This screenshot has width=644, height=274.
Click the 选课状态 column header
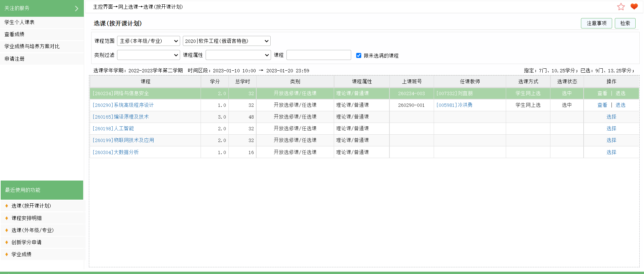tap(567, 82)
